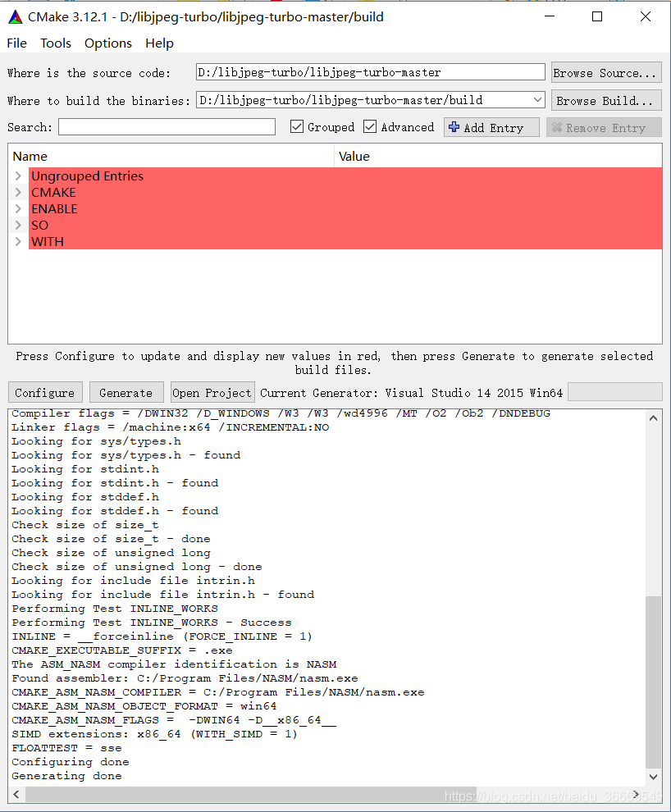Select the ENABLE group row
This screenshot has width=671, height=812.
[x=54, y=208]
